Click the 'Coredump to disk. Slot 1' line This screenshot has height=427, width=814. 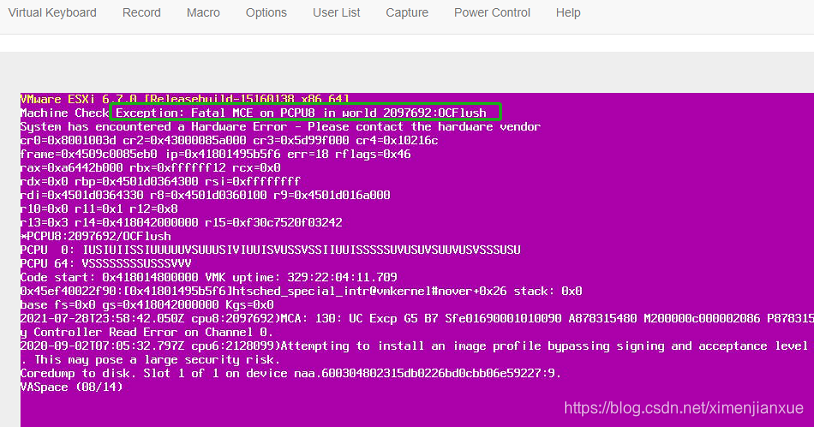pos(291,373)
